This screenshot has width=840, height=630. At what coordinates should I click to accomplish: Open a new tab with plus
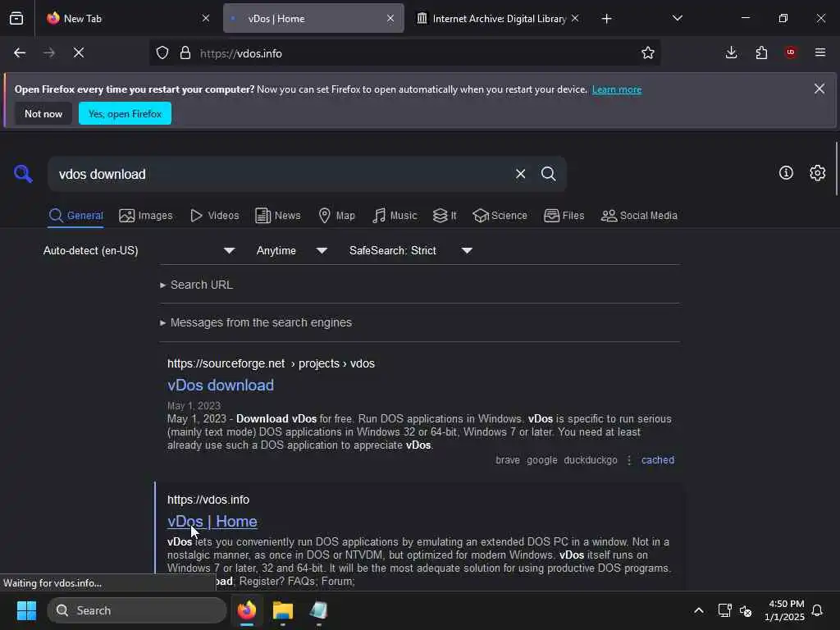pos(606,19)
